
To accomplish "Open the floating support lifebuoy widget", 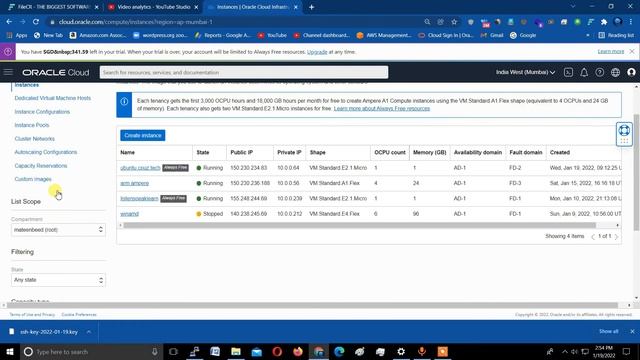I will point(624,134).
